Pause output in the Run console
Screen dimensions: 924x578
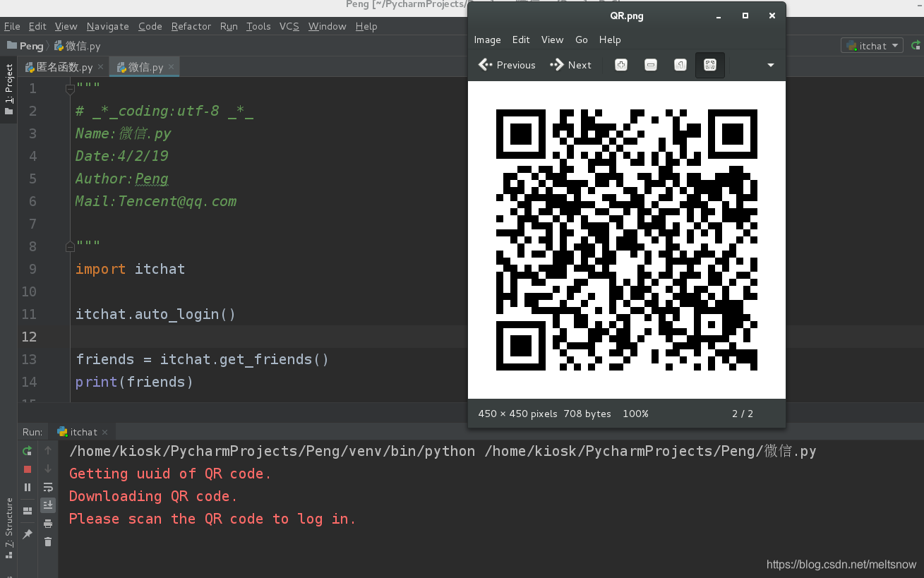(28, 487)
